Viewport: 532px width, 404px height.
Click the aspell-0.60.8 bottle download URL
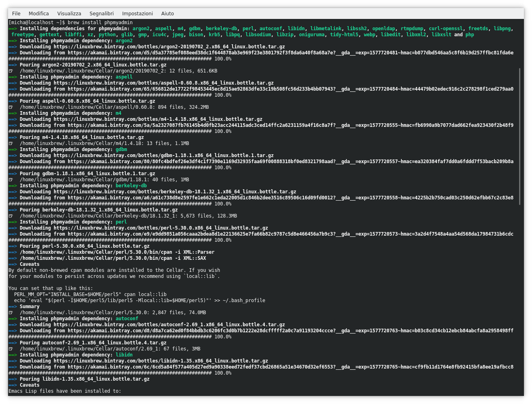coord(164,83)
